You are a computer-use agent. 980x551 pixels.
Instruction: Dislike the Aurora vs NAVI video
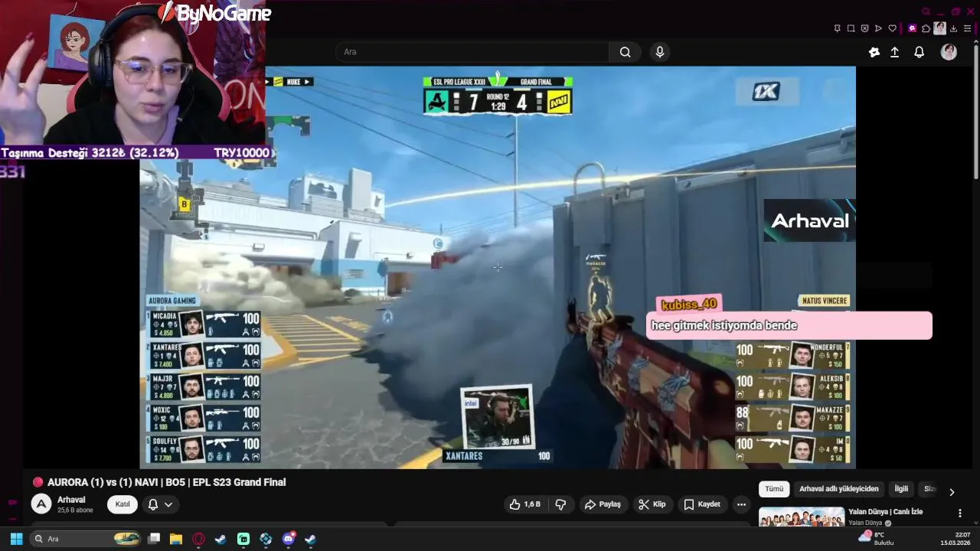tap(560, 504)
